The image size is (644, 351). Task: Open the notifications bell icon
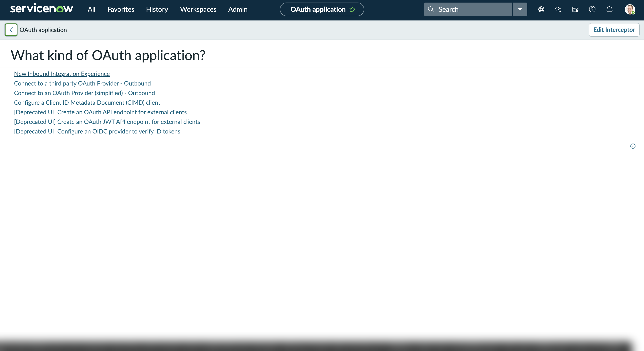pos(609,9)
